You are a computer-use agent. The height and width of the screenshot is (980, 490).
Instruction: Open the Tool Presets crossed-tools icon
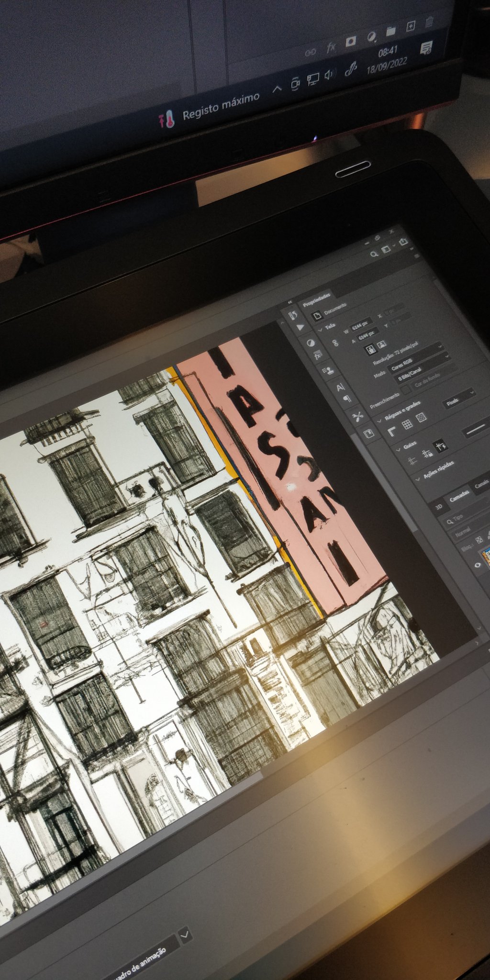(x=357, y=417)
